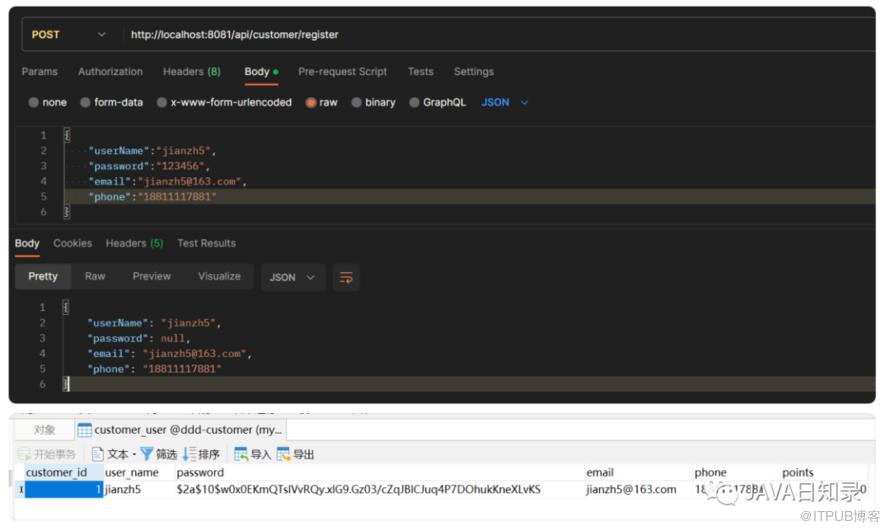Image resolution: width=890 pixels, height=531 pixels.
Task: Open the request Settings tab
Action: [x=474, y=71]
